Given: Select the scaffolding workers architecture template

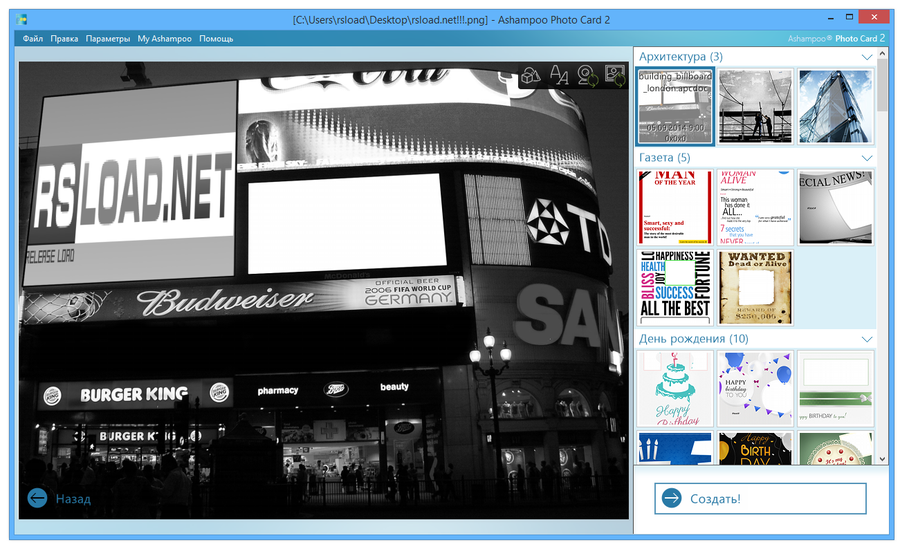Looking at the screenshot, I should (x=755, y=106).
